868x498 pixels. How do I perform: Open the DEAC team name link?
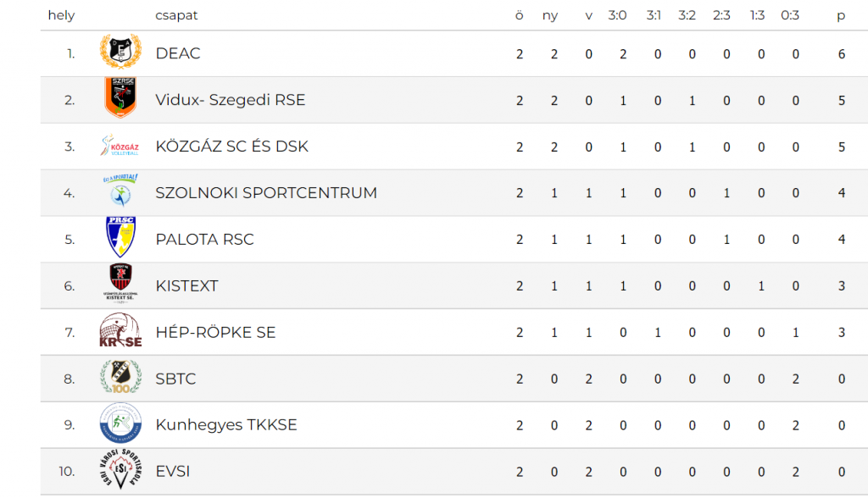pyautogui.click(x=178, y=53)
